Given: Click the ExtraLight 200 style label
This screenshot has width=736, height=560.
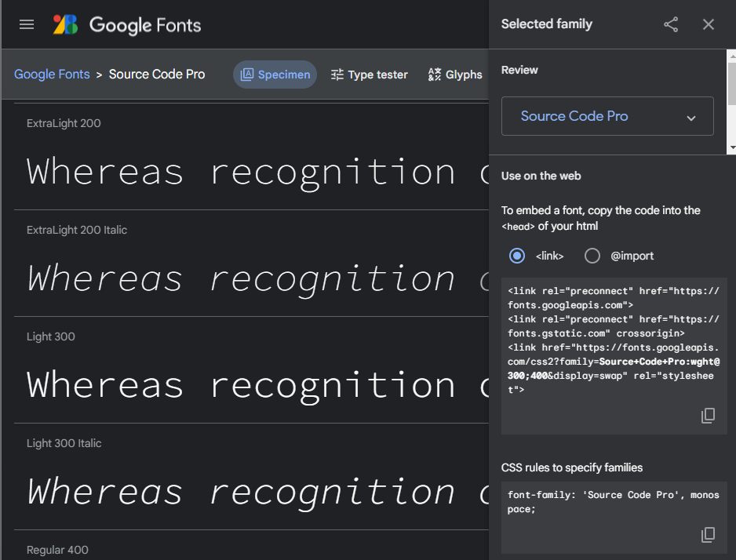Looking at the screenshot, I should pos(64,123).
